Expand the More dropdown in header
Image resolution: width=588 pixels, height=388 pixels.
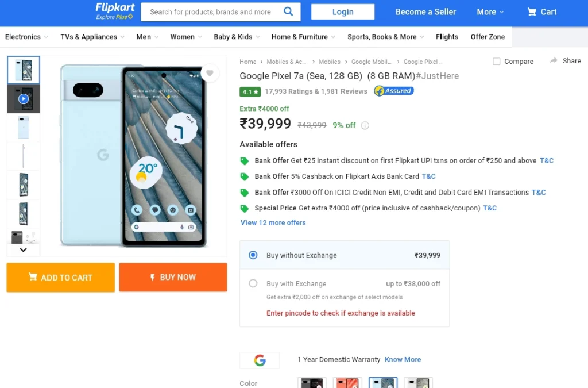pos(490,12)
